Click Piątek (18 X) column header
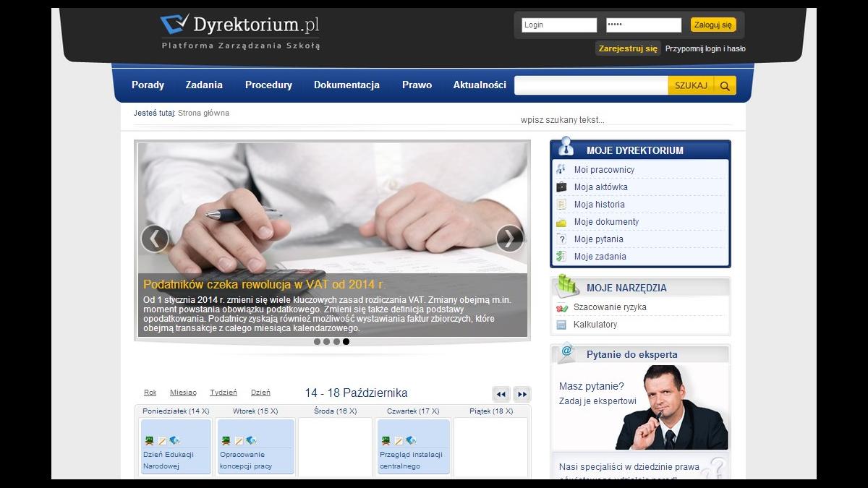 (x=491, y=411)
